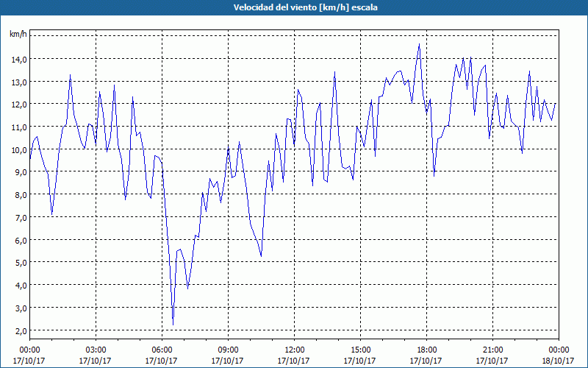This screenshot has width=588, height=368.
Task: Click the 15:00 time axis label
Action: [x=360, y=350]
